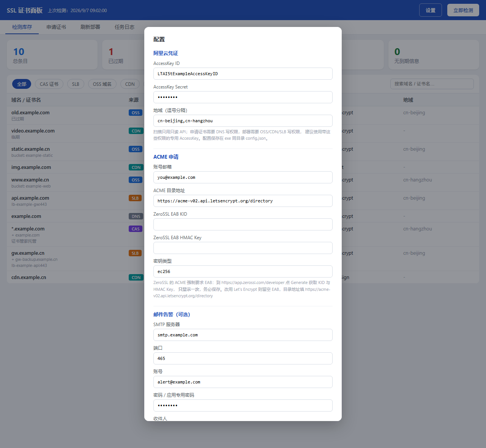Image resolution: width=486 pixels, height=448 pixels.
Task: Select the SMTP account field alert@example.com
Action: (243, 382)
